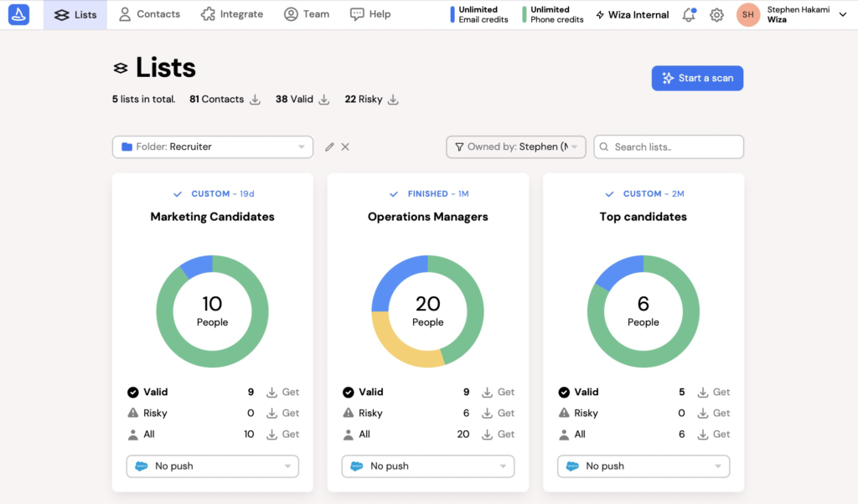
Task: Download All contacts in Operations Managers
Action: [x=487, y=435]
